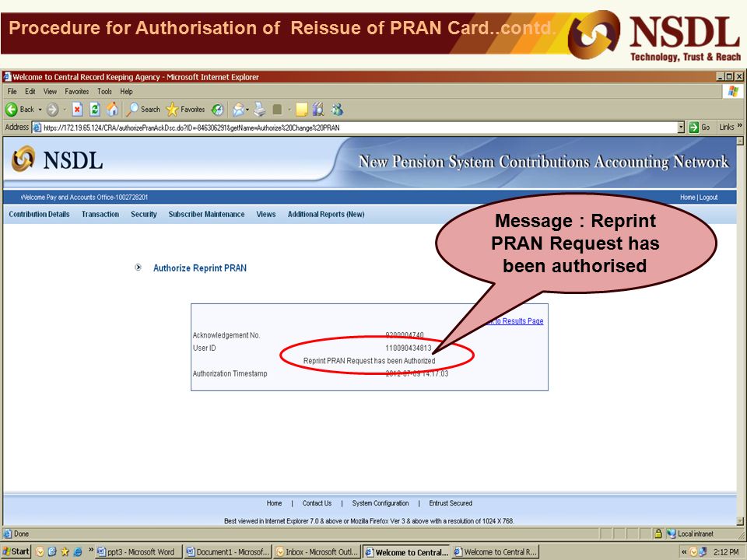The height and width of the screenshot is (560, 747).
Task: Open Favorites star in toolbar
Action: tap(172, 110)
